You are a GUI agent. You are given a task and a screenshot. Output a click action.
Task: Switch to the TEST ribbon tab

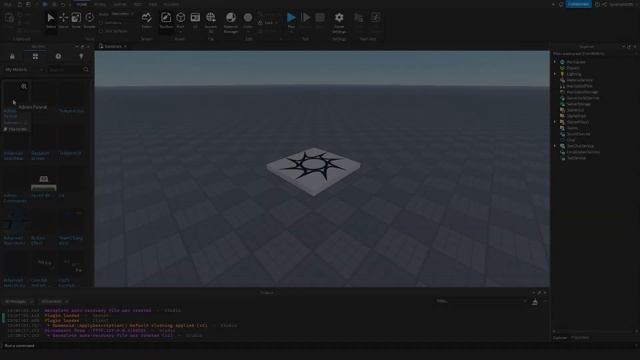tap(138, 4)
